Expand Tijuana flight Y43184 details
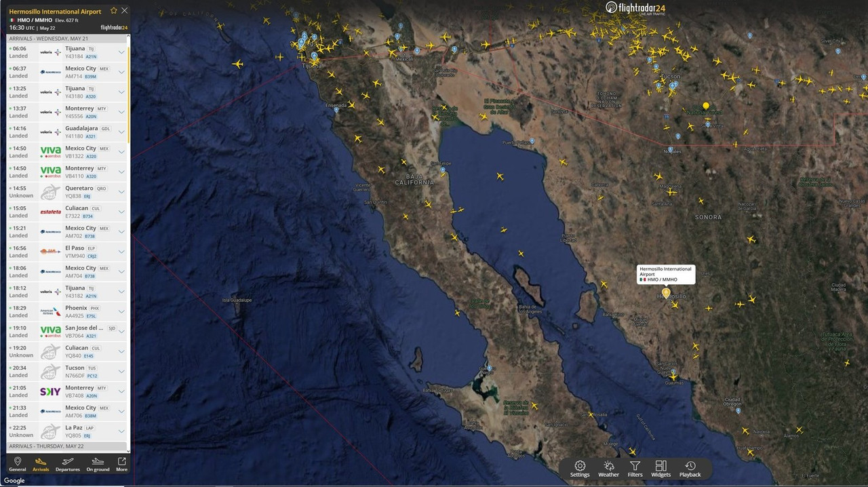868x487 pixels. click(121, 52)
